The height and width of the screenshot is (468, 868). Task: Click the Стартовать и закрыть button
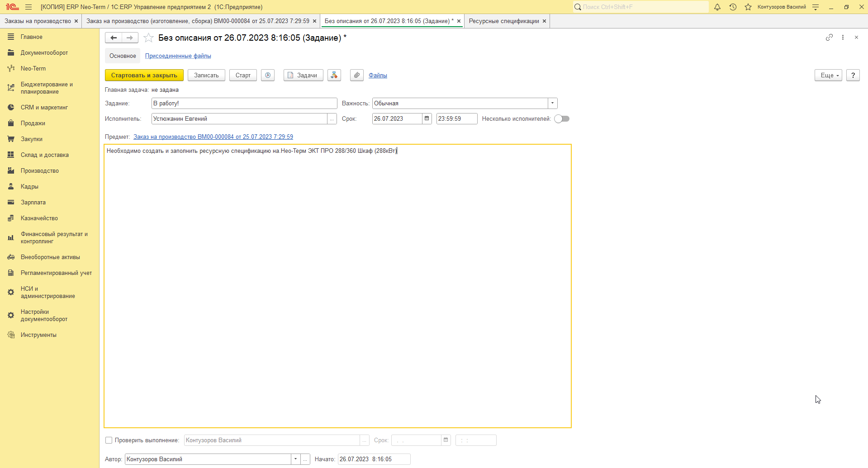144,75
